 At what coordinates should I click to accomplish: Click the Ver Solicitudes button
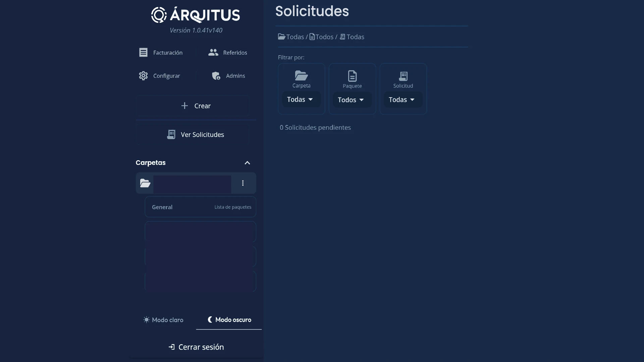[x=193, y=134]
